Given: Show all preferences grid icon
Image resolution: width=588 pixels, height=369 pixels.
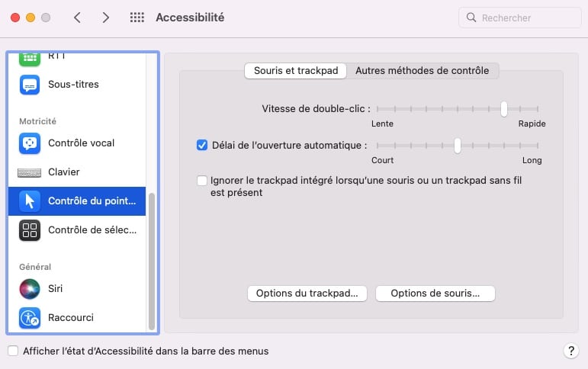Looking at the screenshot, I should pyautogui.click(x=137, y=18).
